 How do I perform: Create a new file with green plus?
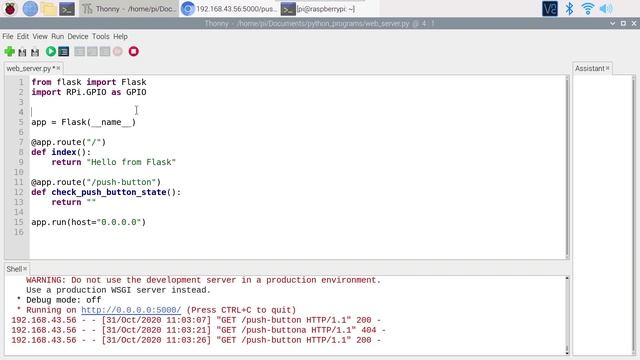coord(9,51)
